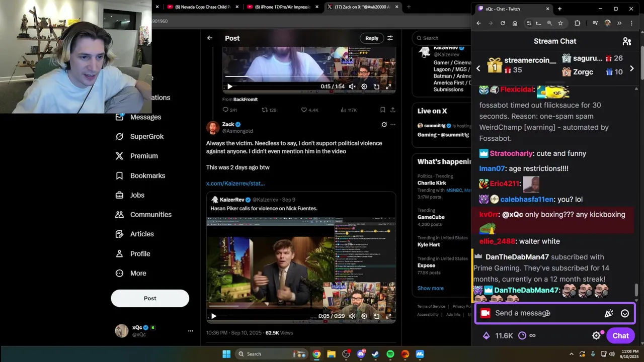The height and width of the screenshot is (362, 644).
Task: Open chat settings gear next to Chat button
Action: tap(597, 336)
